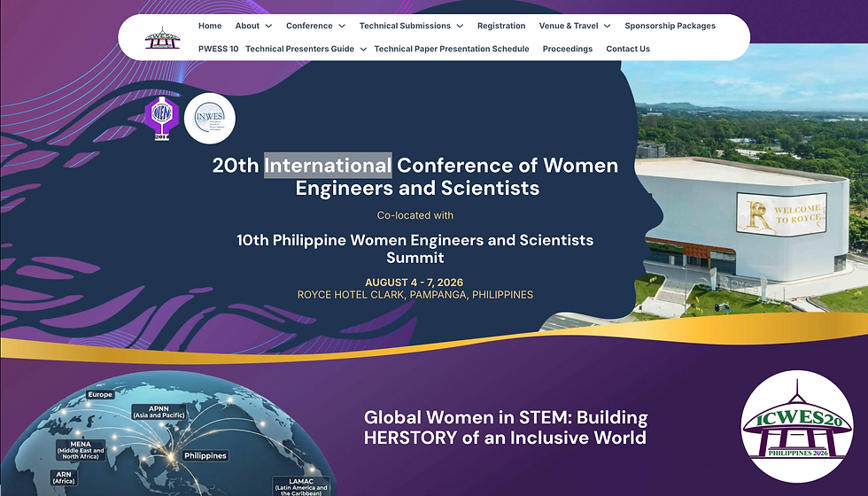Open the Home menu item
This screenshot has width=868, height=496.
coord(210,26)
